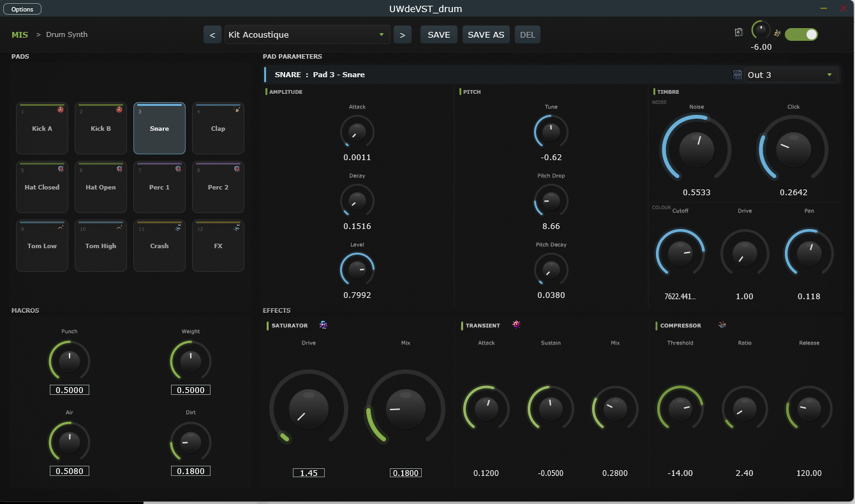Click the knob icon left of master volume
The image size is (855, 504).
(739, 33)
